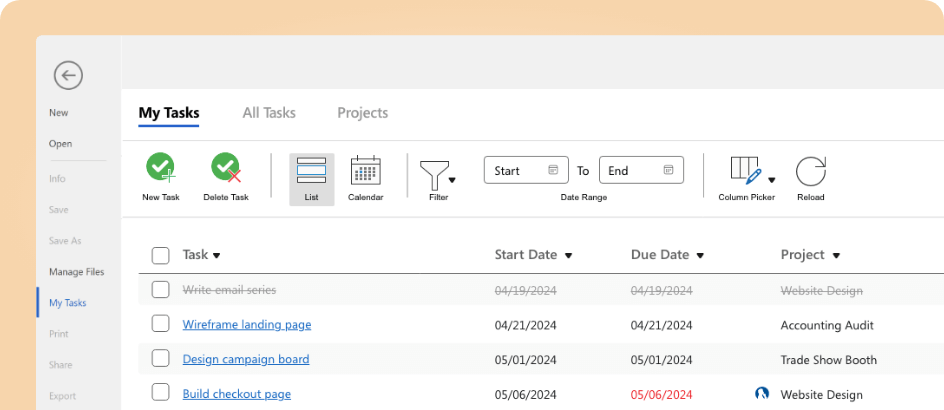Select the My Tasks tab
Screen dimensions: 944x410
(169, 113)
